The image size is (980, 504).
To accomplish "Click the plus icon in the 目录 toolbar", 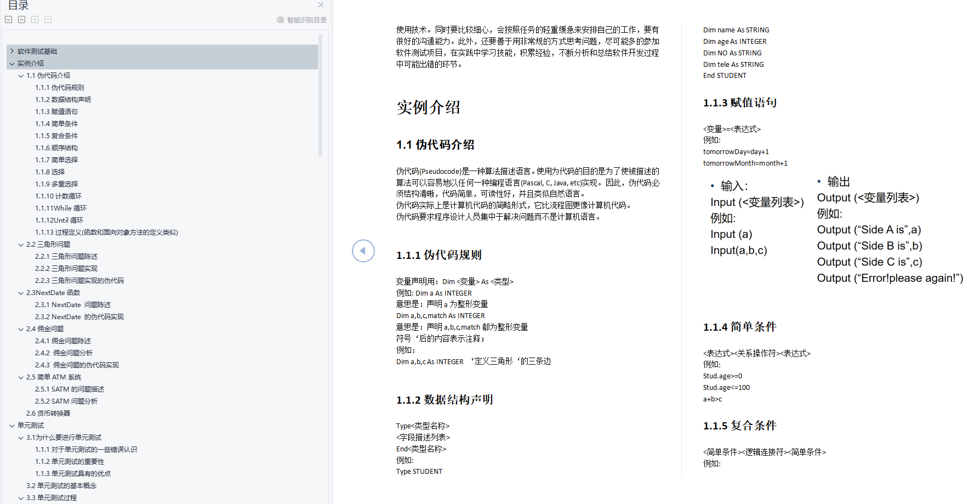I will point(35,19).
